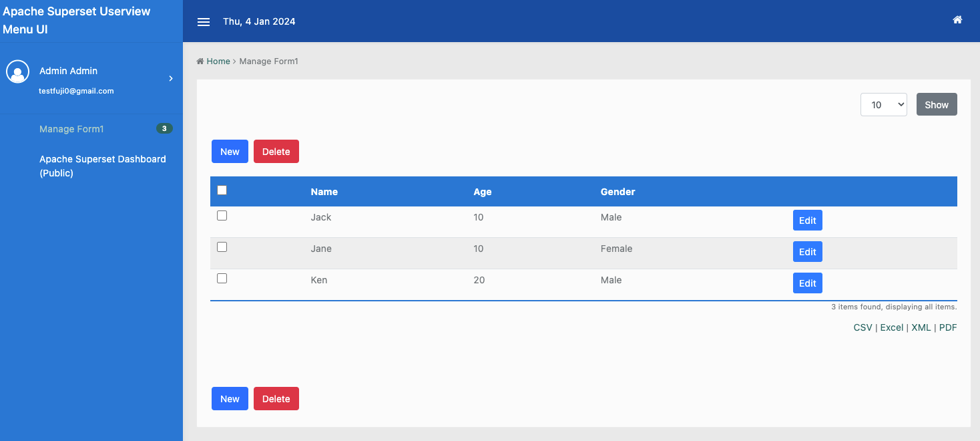Expand the Admin Admin profile chevron
Viewport: 980px width, 441px height.
[171, 79]
